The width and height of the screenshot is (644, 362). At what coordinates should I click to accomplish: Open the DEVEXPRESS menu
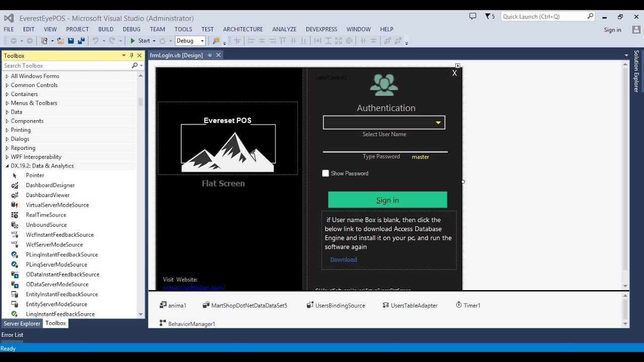point(322,29)
